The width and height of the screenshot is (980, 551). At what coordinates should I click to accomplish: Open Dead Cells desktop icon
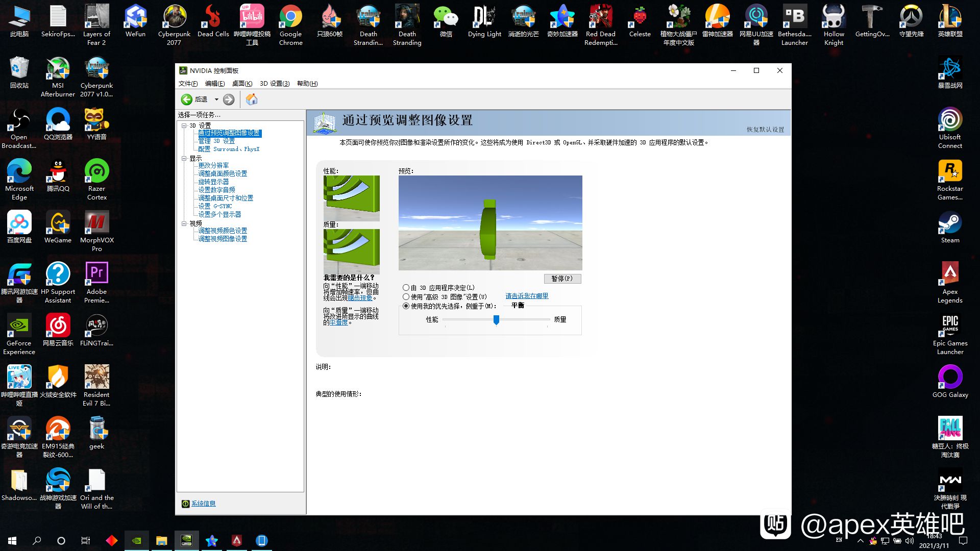[x=213, y=20]
